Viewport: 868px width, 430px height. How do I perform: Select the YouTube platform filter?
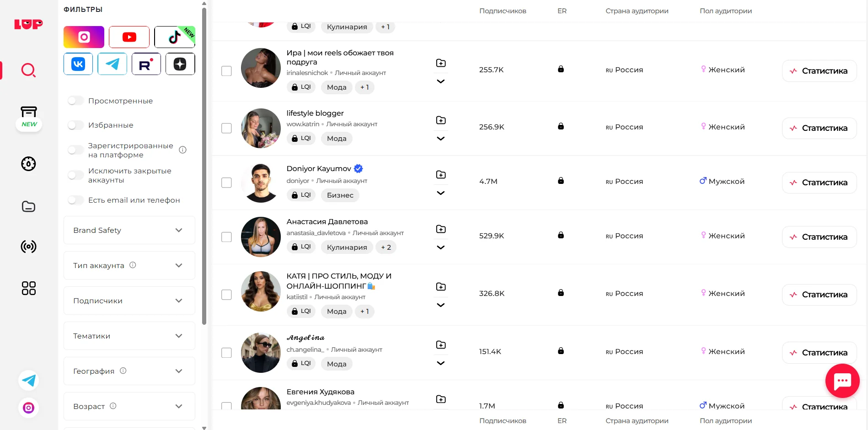click(x=129, y=37)
